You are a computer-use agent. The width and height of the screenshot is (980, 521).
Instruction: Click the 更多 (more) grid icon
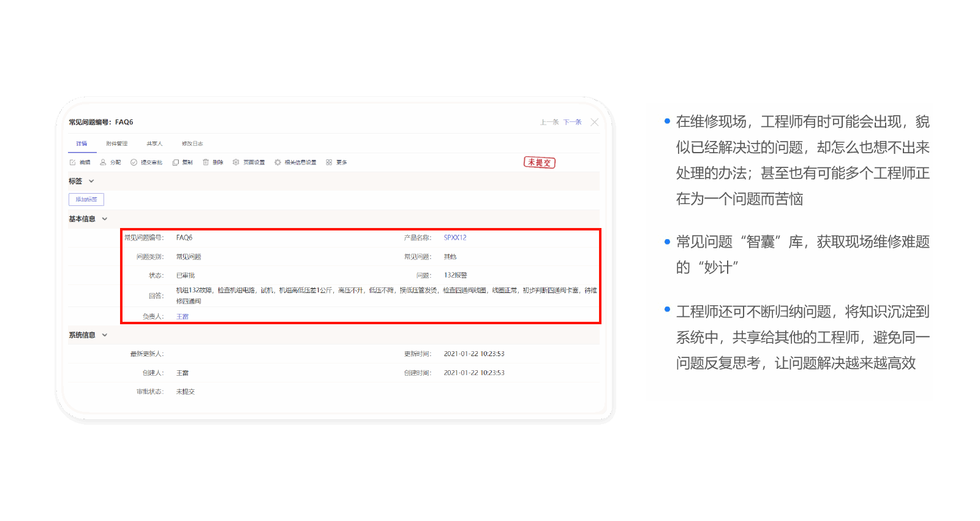[329, 162]
